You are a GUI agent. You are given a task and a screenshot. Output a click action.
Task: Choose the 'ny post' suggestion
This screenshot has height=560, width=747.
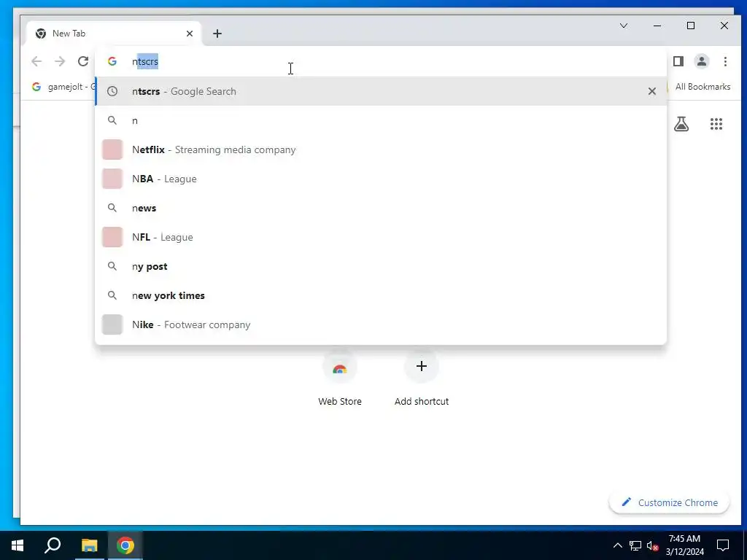pyautogui.click(x=381, y=266)
